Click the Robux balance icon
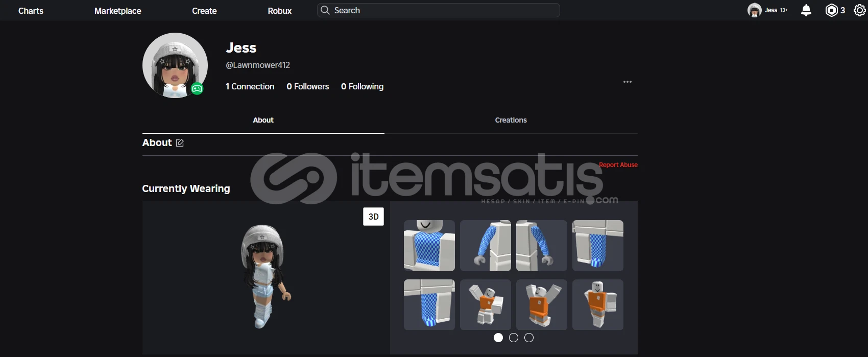Viewport: 868px width, 357px height. pos(832,10)
